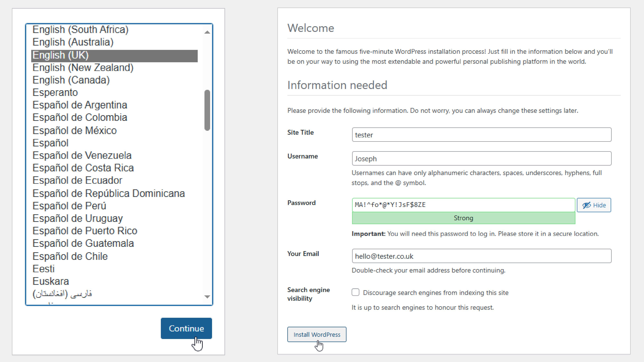This screenshot has width=644, height=362.
Task: Choose Español de Perú
Action: tap(114, 206)
